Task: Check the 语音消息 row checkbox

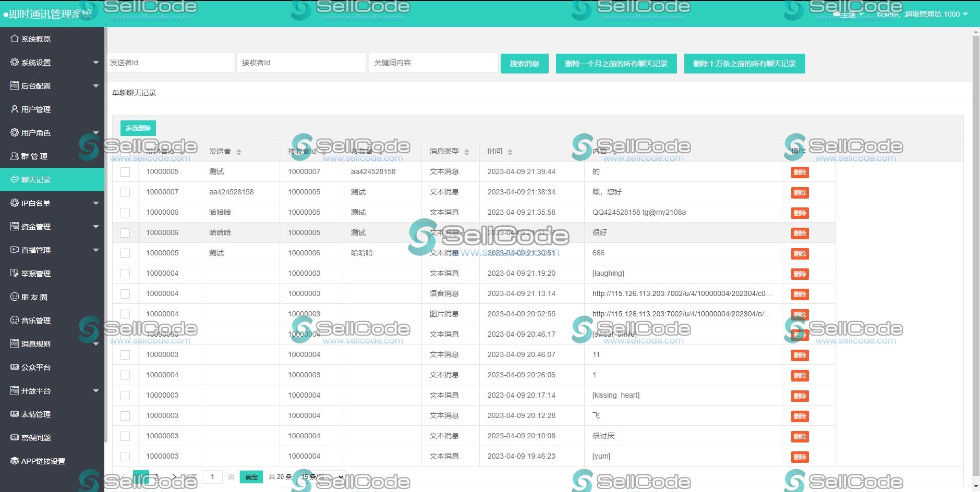Action: 125,294
